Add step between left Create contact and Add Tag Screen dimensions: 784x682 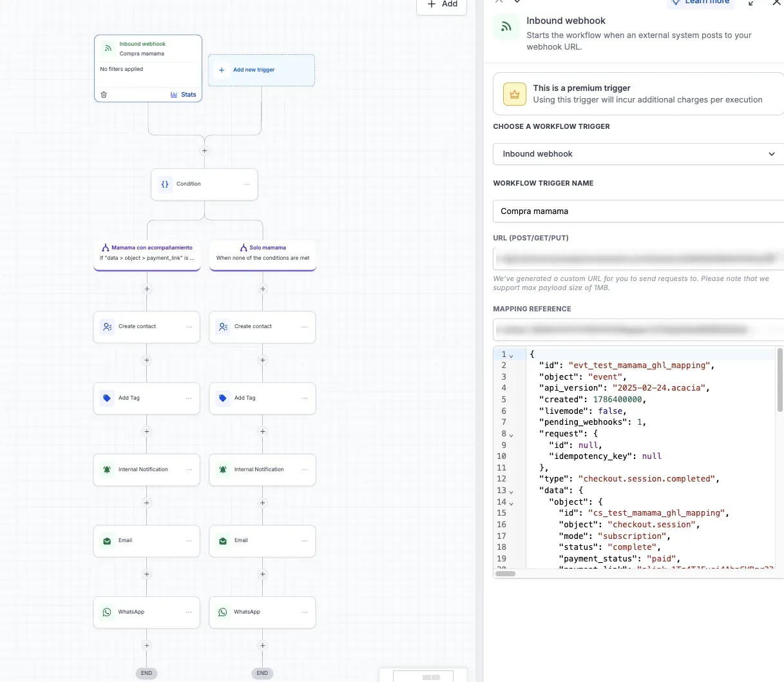point(147,360)
